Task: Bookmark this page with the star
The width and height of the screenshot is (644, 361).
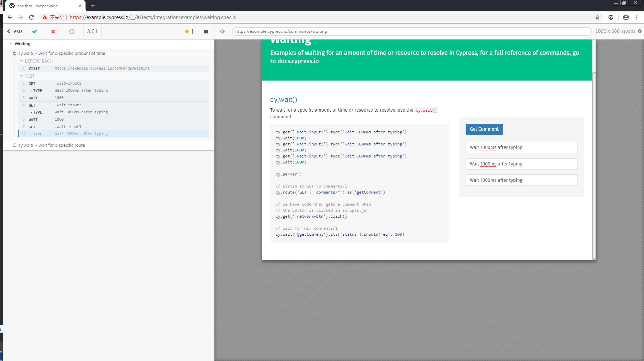Action: pyautogui.click(x=598, y=17)
